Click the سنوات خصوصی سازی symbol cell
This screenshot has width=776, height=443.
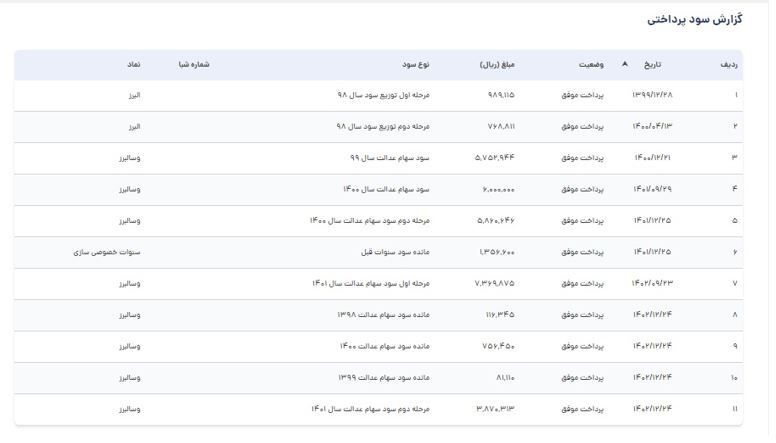(107, 252)
